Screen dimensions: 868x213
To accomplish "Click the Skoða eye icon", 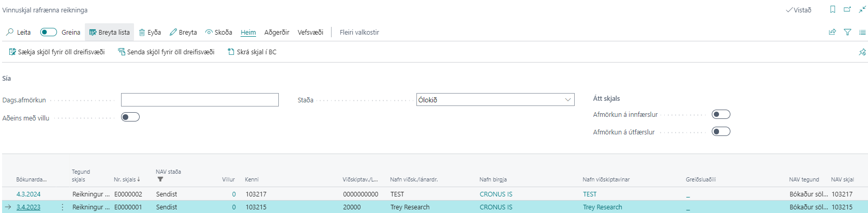I will (x=209, y=32).
